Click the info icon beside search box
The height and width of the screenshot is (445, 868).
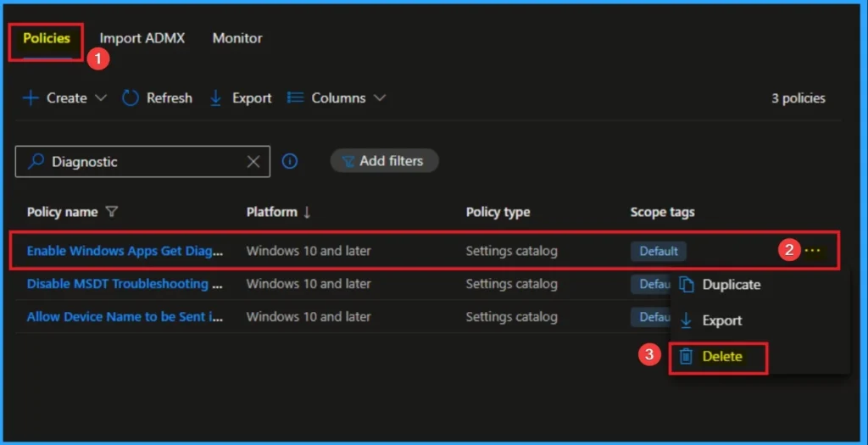click(x=290, y=161)
